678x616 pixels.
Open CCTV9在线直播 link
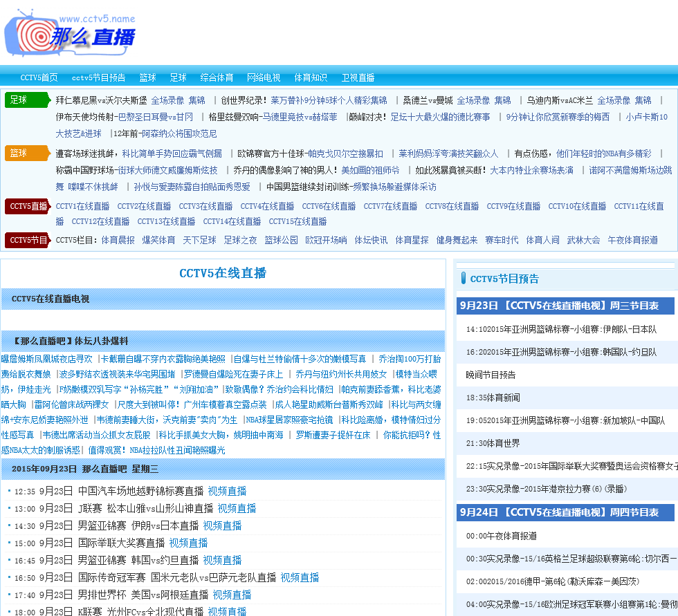tap(513, 207)
